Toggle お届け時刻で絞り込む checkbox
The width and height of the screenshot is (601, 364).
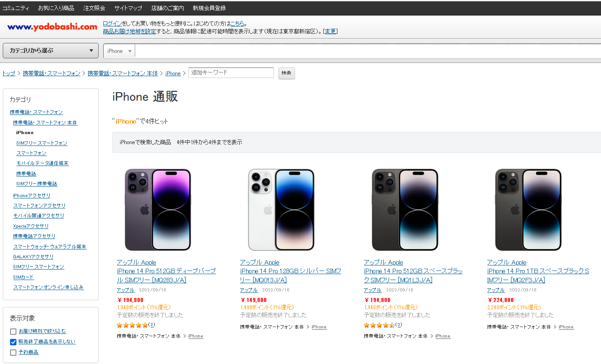pos(13,331)
